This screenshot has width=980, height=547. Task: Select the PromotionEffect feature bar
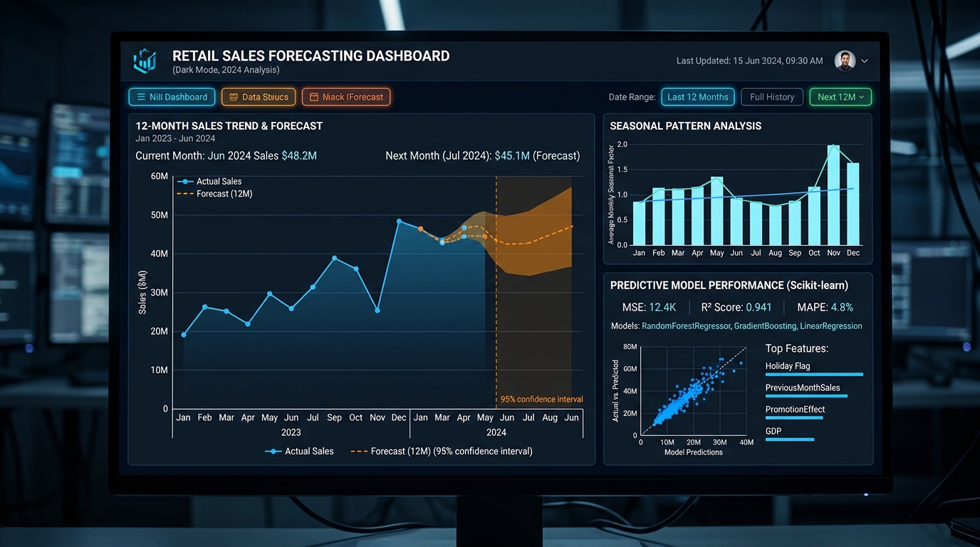coord(794,418)
